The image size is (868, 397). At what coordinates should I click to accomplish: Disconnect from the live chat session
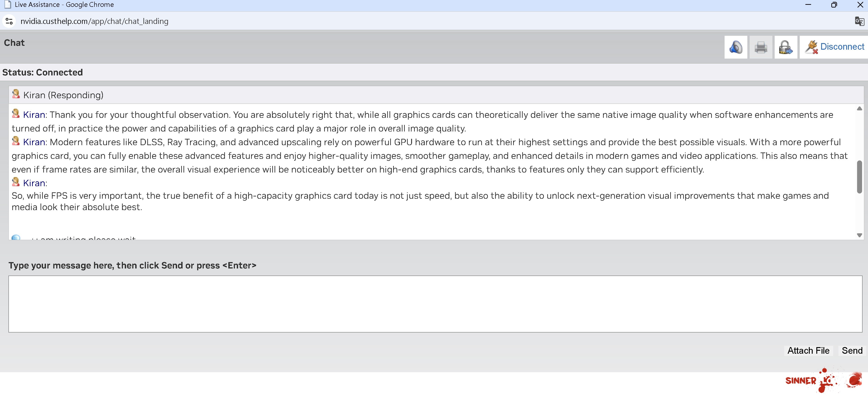834,47
